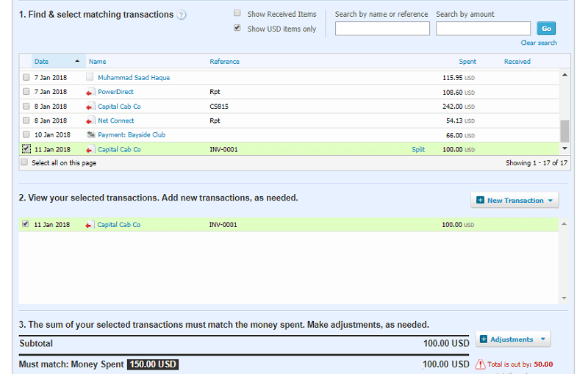Click the document icon beside Muhammad Saad Haque
The width and height of the screenshot is (588, 374).
coord(90,77)
